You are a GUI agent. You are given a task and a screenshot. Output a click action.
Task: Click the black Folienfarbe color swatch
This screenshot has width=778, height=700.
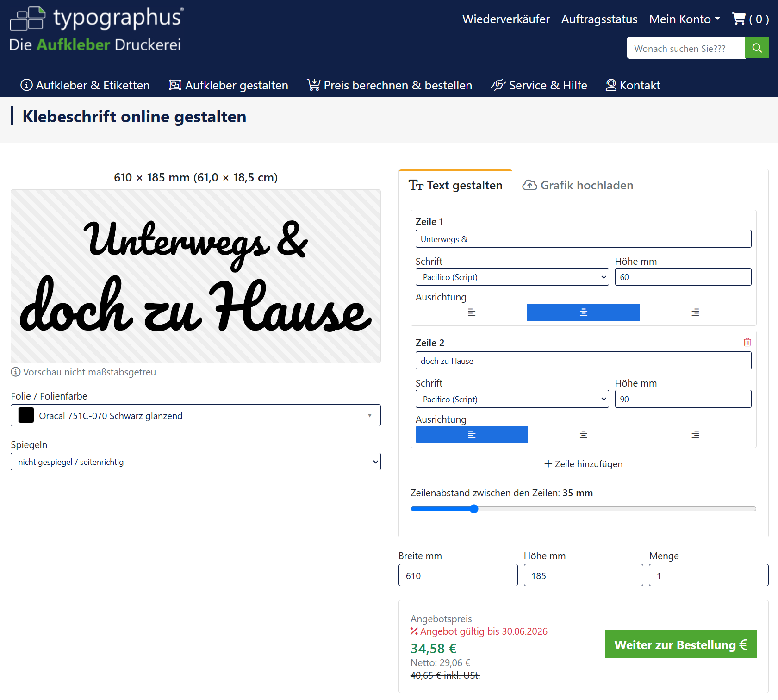tap(26, 415)
